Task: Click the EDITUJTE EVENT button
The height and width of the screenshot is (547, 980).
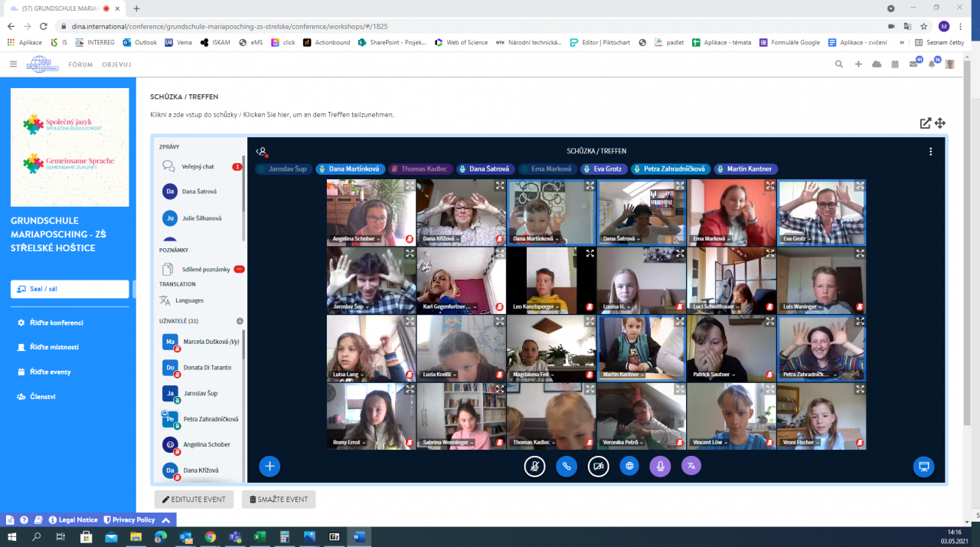Action: [x=194, y=500]
